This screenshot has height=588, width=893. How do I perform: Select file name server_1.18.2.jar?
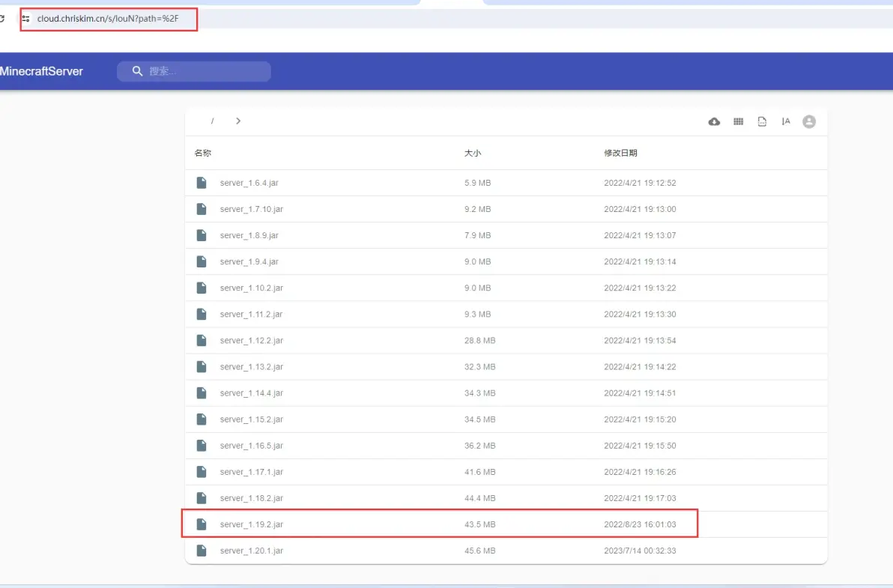(251, 498)
